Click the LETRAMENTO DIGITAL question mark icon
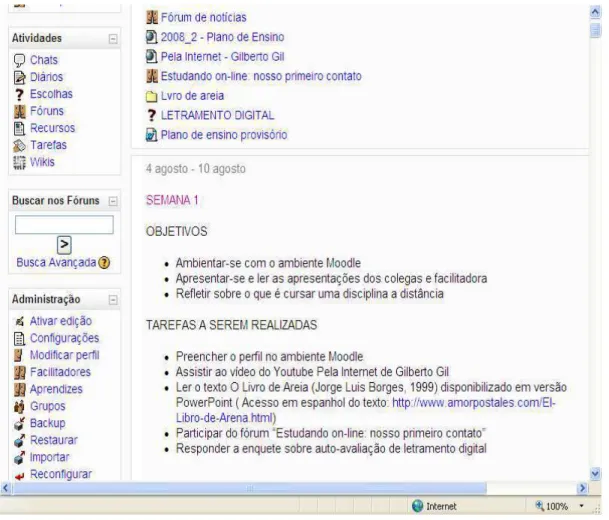 coord(151,116)
